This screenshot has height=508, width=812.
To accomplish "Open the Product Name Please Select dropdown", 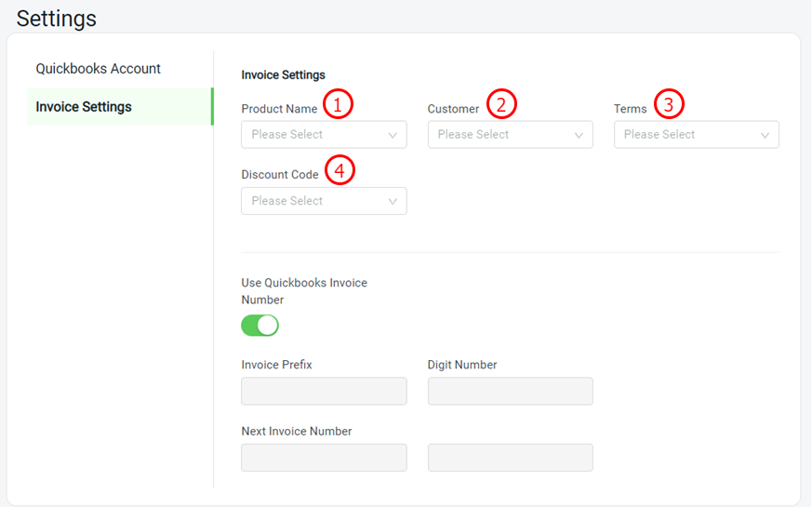I will point(325,135).
